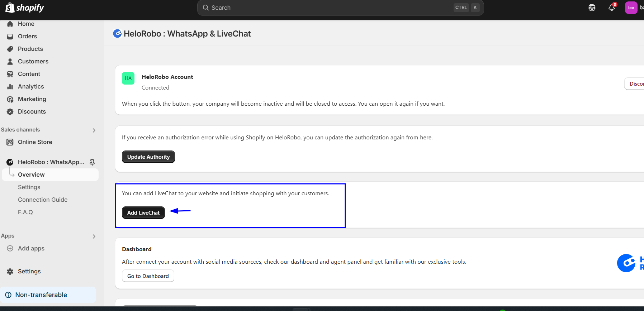The width and height of the screenshot is (644, 311).
Task: Click the Content image icon
Action: click(x=10, y=74)
